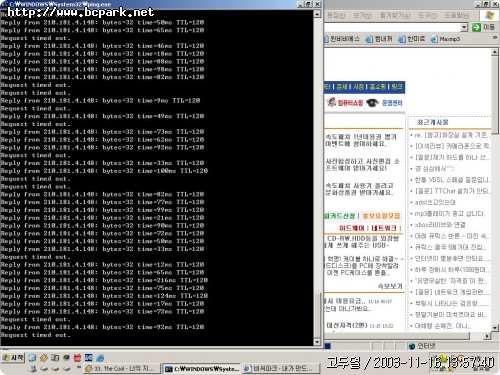Open post 'xbox라이브와 연결'
This screenshot has width=500, height=375.
tap(440, 225)
